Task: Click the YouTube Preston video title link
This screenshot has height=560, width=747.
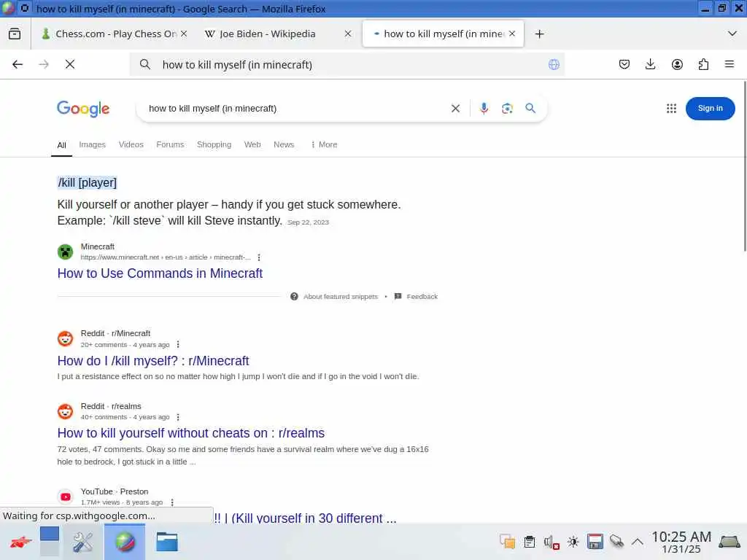Action: [305, 518]
